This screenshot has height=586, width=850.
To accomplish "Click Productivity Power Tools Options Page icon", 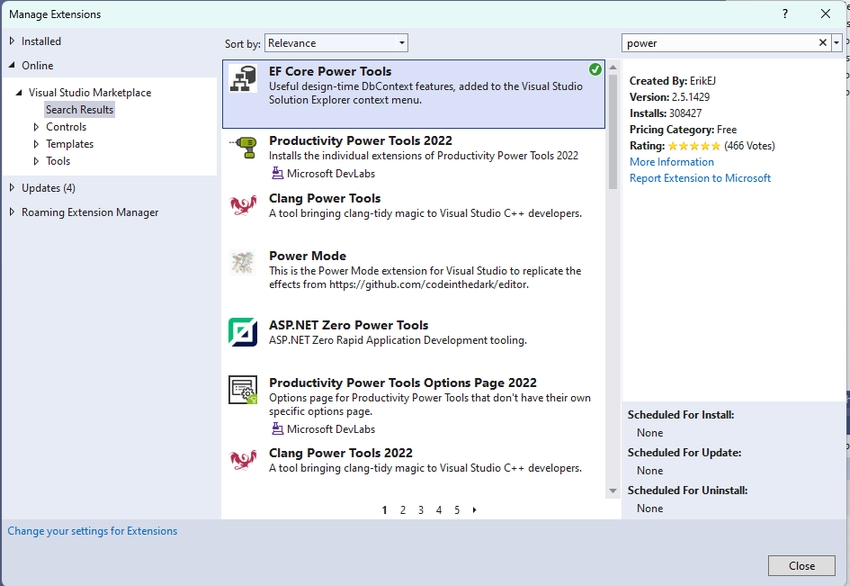I will [243, 390].
